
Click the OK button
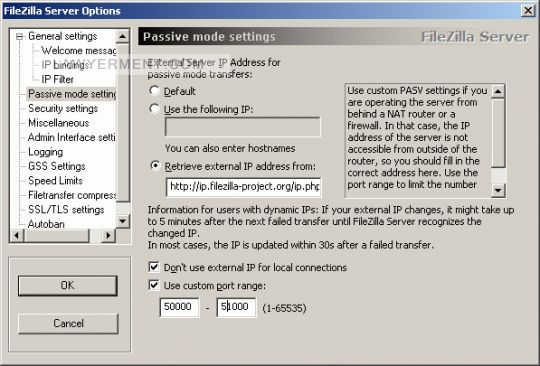[68, 286]
